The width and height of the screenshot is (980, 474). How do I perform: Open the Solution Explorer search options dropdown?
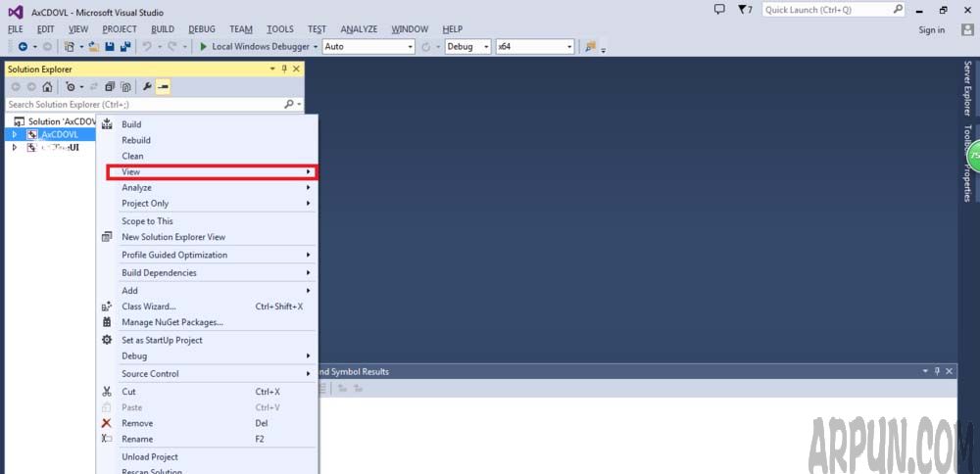(301, 104)
